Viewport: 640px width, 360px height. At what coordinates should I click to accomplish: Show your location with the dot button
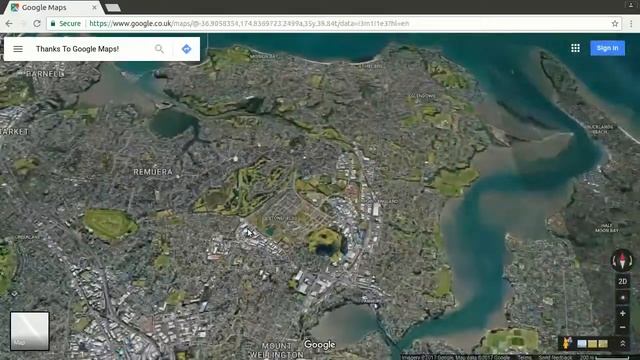(622, 298)
